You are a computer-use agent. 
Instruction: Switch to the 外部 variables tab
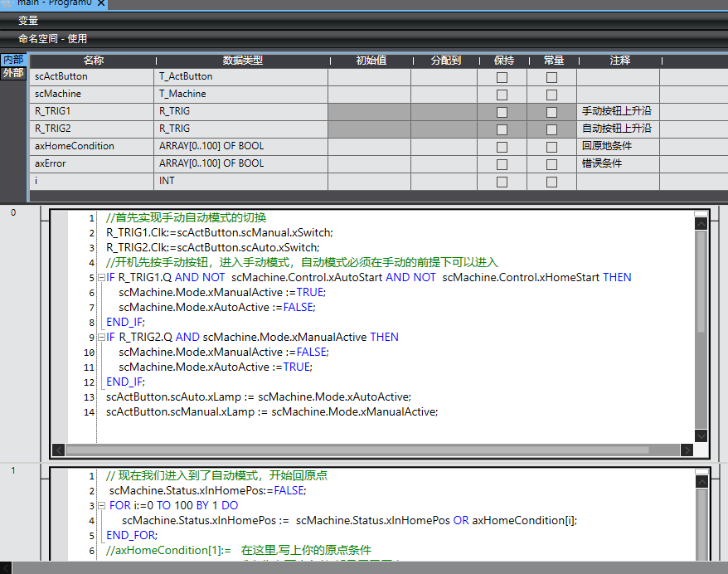click(x=13, y=73)
